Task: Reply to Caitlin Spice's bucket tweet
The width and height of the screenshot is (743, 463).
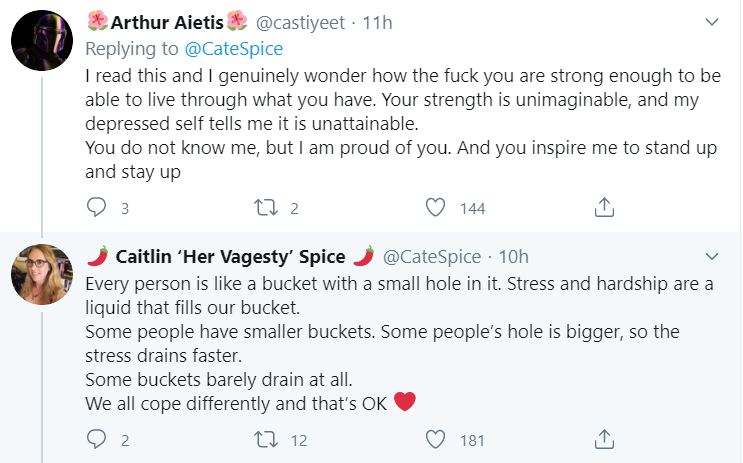Action: click(97, 440)
